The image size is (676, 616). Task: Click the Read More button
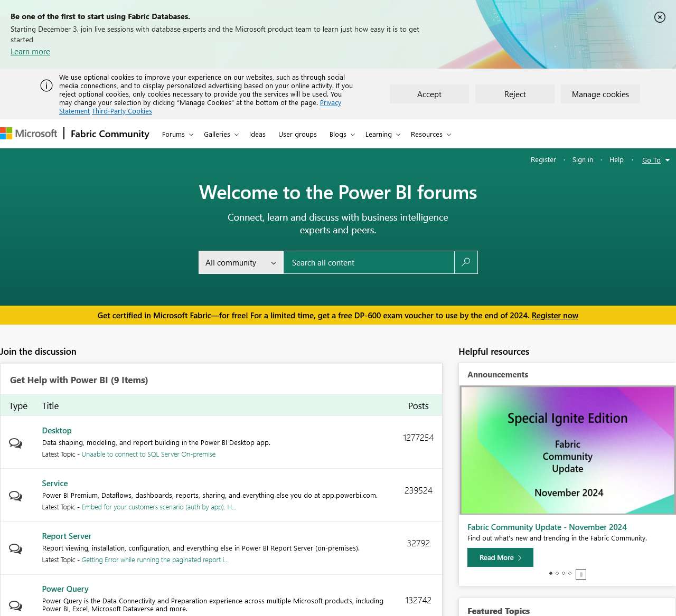pyautogui.click(x=500, y=557)
